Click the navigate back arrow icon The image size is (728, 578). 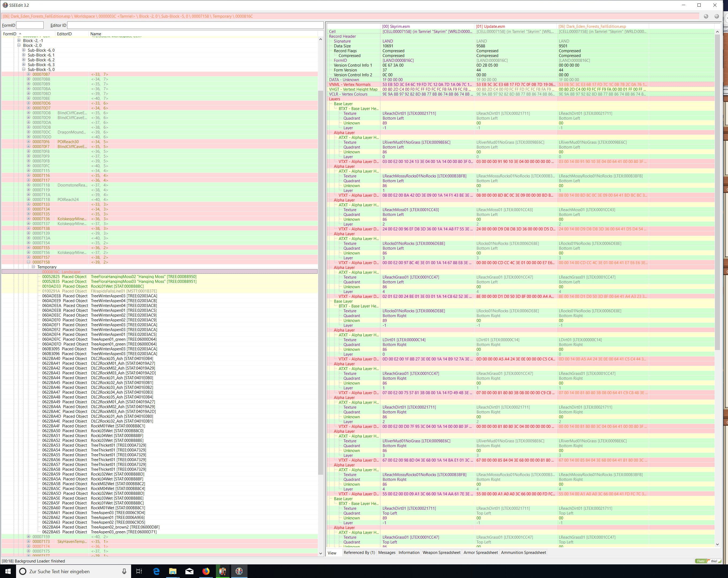706,16
